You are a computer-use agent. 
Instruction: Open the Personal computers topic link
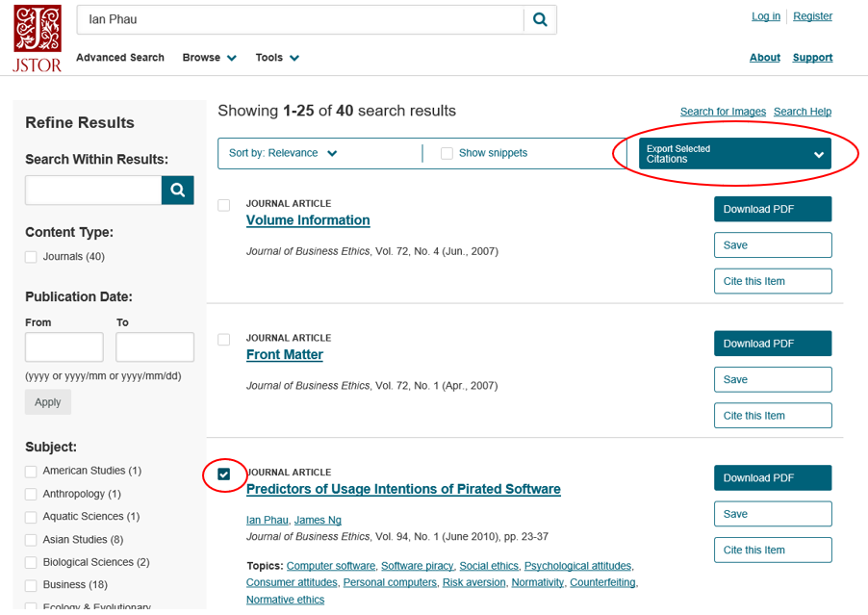[390, 583]
